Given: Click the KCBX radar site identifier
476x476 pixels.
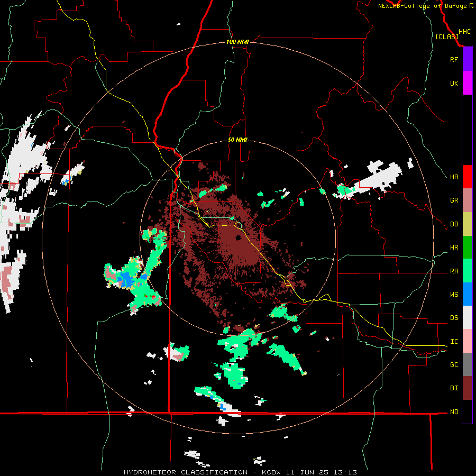Looking at the screenshot, I should click(x=271, y=472).
